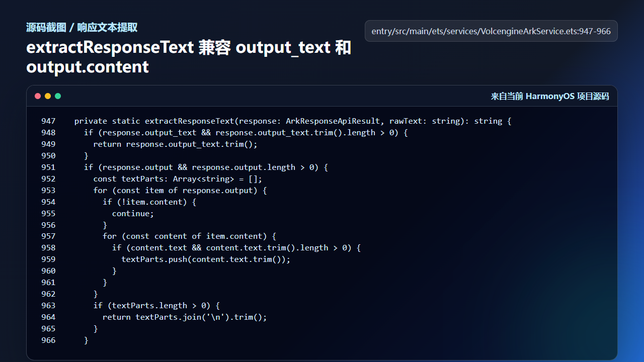This screenshot has height=362, width=644.
Task: Click the "return response.output_text.trim();" code line
Action: tap(175, 144)
